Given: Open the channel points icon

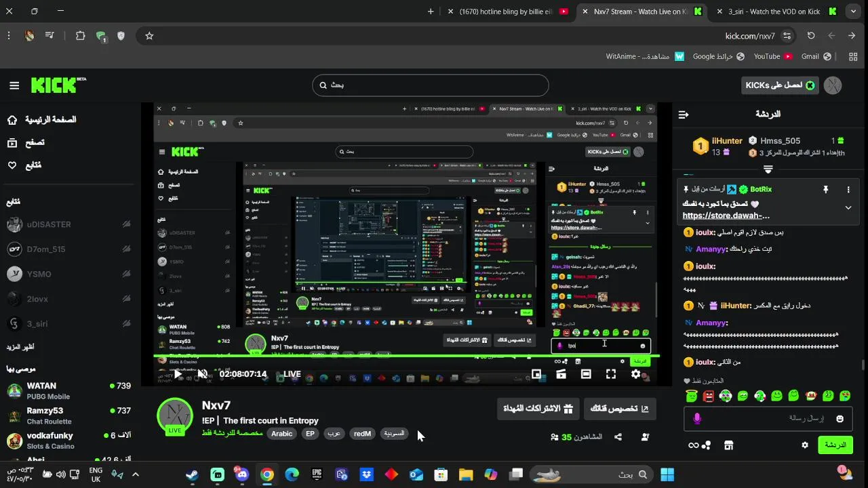Looking at the screenshot, I should pyautogui.click(x=700, y=445).
